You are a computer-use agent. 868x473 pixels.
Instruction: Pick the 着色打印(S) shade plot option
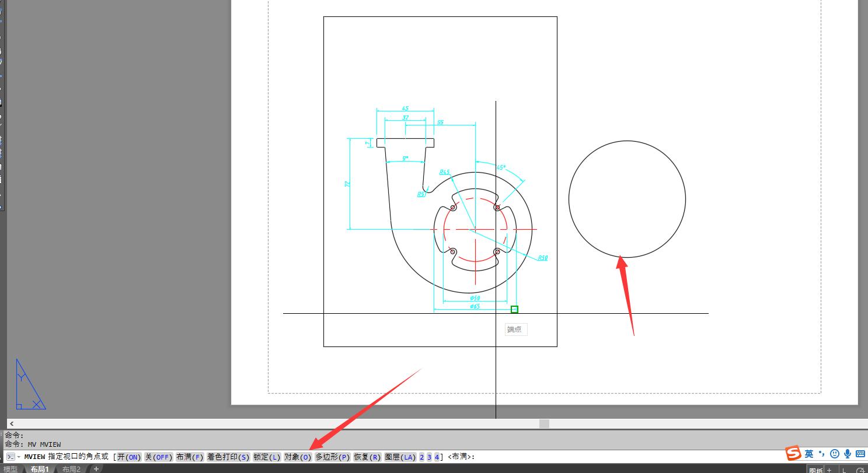click(x=228, y=457)
